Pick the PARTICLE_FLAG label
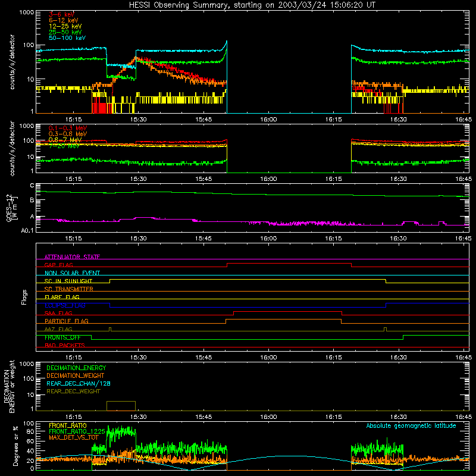The height and width of the screenshot is (476, 476). tap(66, 321)
